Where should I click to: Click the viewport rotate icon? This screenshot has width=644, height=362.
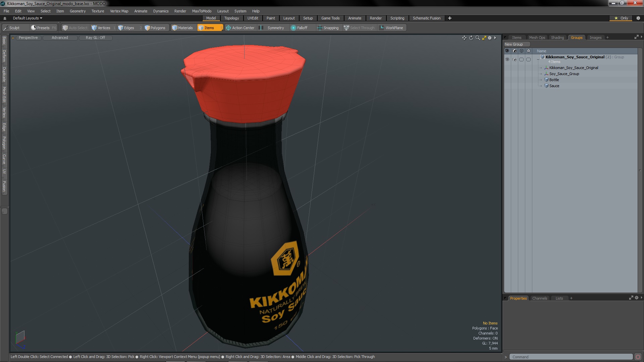(x=471, y=38)
